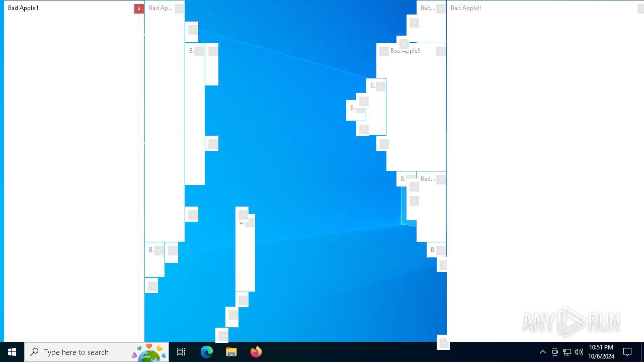The image size is (644, 362).
Task: Open the clock showing 10:51 PM
Action: click(x=601, y=352)
